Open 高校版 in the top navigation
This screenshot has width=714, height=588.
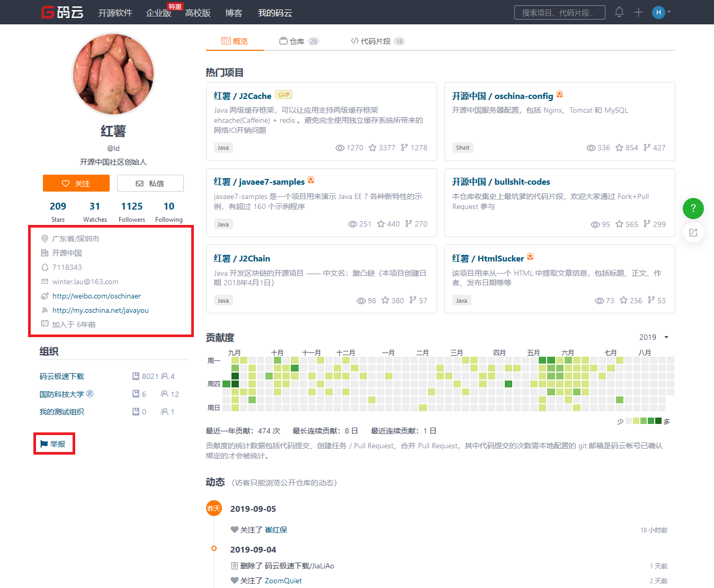(198, 13)
